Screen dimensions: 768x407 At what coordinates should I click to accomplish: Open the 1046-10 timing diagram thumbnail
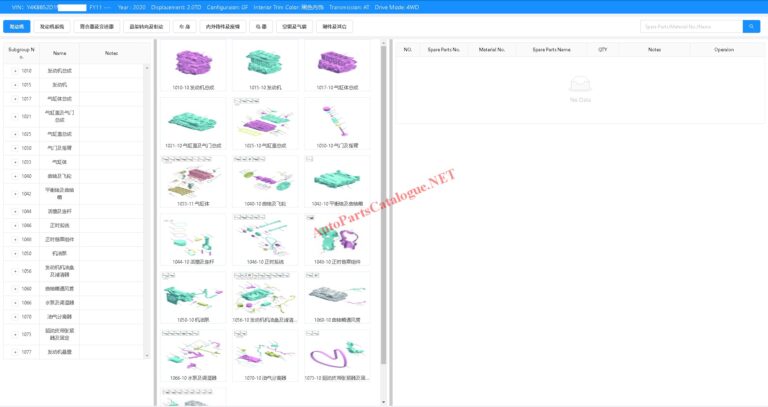point(265,238)
